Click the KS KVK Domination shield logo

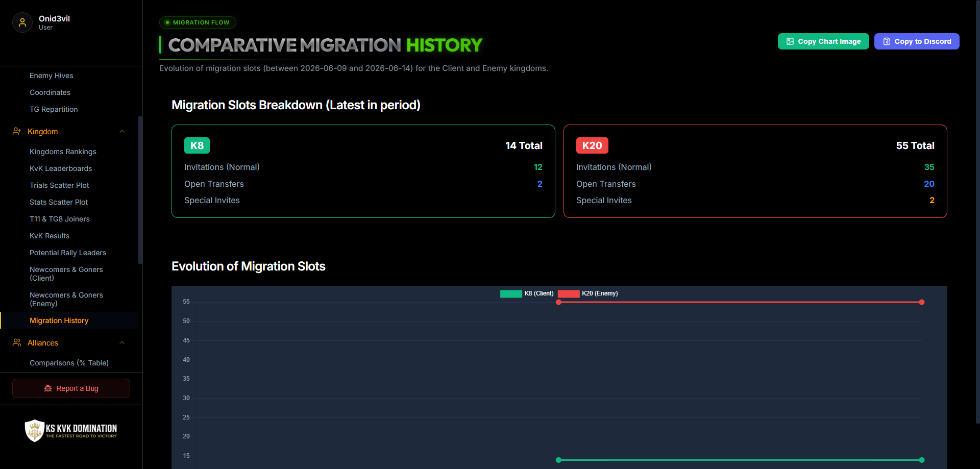(35, 430)
